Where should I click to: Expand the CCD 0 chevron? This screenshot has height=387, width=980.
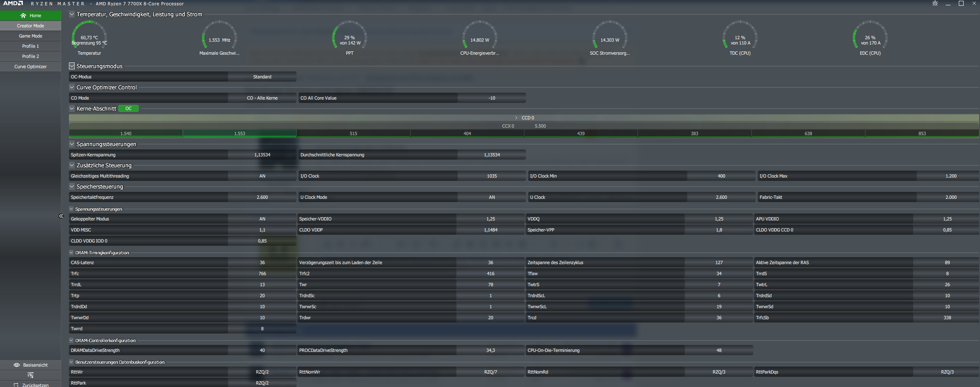coord(516,118)
